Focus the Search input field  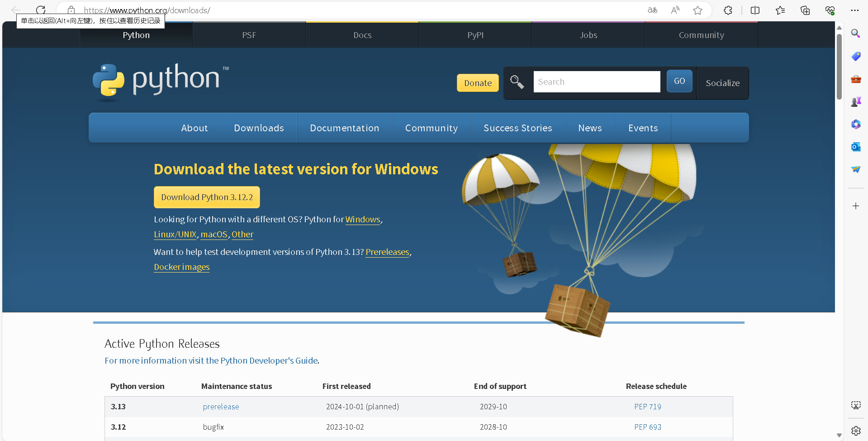597,81
